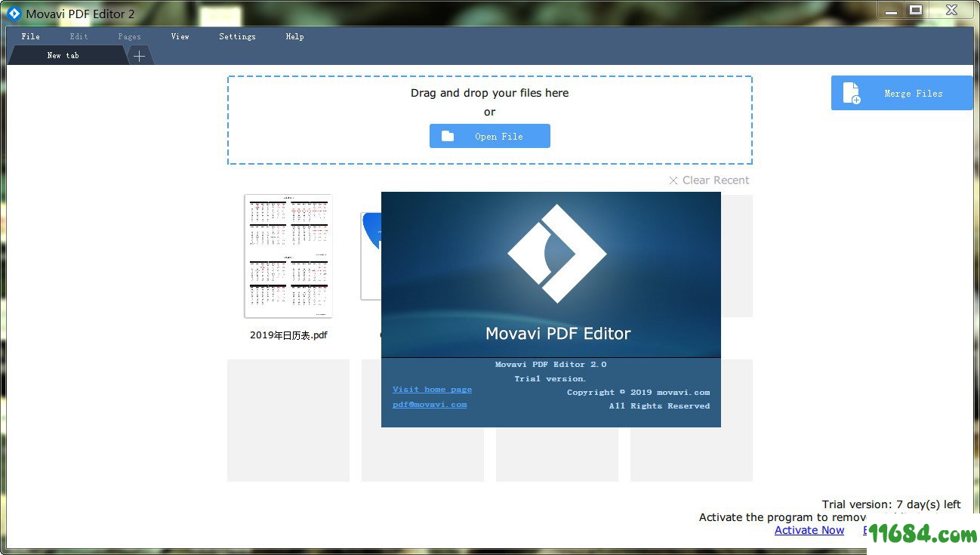
Task: Click the Merge Files button
Action: (901, 93)
